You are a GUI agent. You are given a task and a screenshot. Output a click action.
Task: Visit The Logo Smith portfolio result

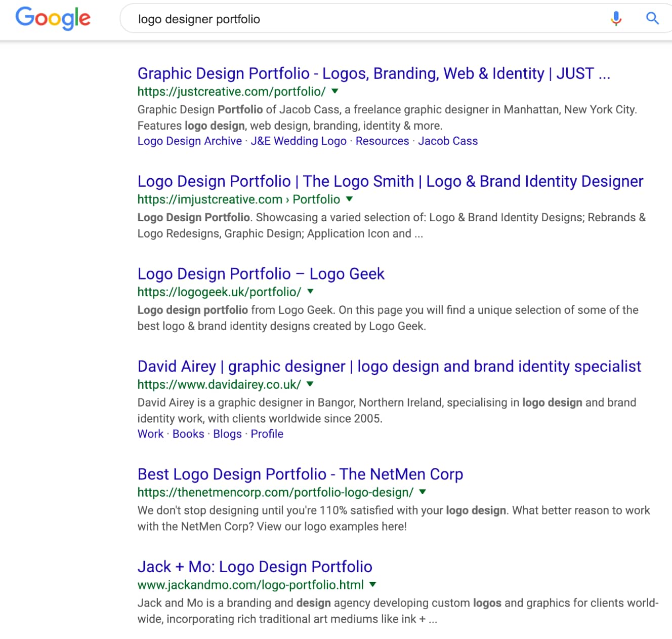390,181
